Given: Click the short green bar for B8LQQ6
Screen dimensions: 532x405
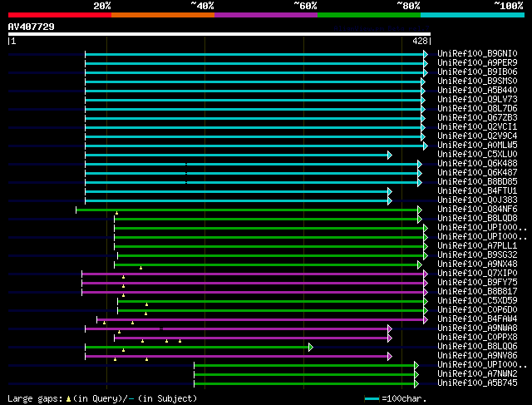Looking at the screenshot, I should pyautogui.click(x=197, y=348).
